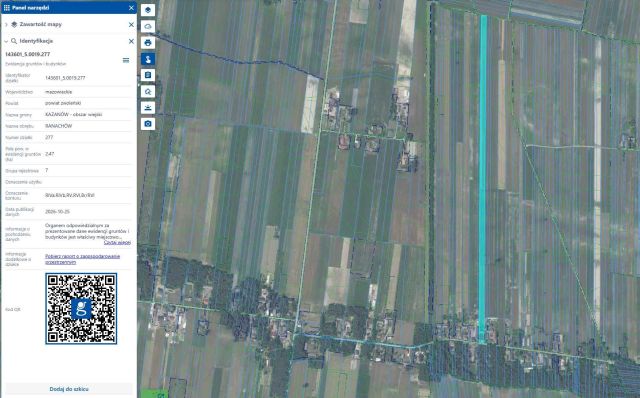The image size is (640, 398).
Task: Click the camera snapshot tool icon
Action: pyautogui.click(x=148, y=124)
